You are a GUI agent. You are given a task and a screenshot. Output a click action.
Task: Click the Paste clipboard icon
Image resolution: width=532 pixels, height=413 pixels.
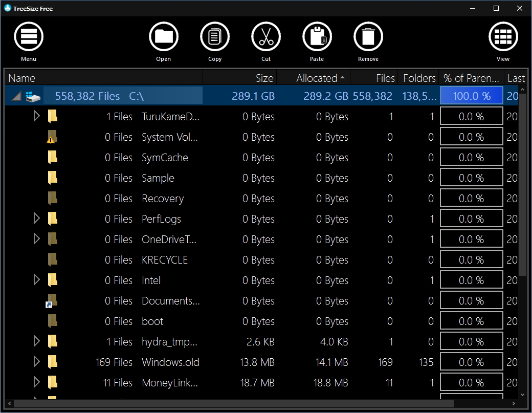click(x=317, y=37)
